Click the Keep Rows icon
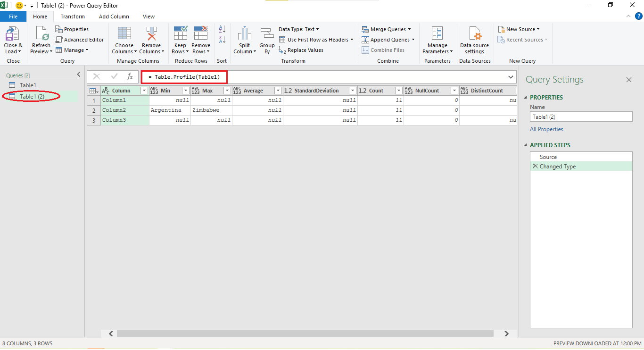Viewport: 644px width, 350px height. click(180, 34)
